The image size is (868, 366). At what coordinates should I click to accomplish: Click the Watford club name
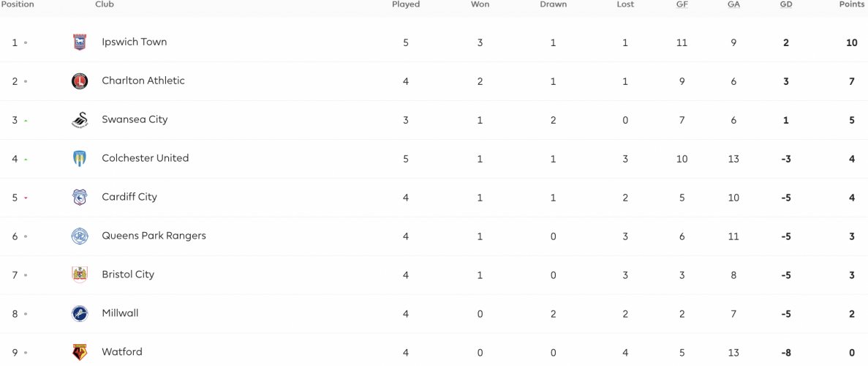pyautogui.click(x=122, y=351)
